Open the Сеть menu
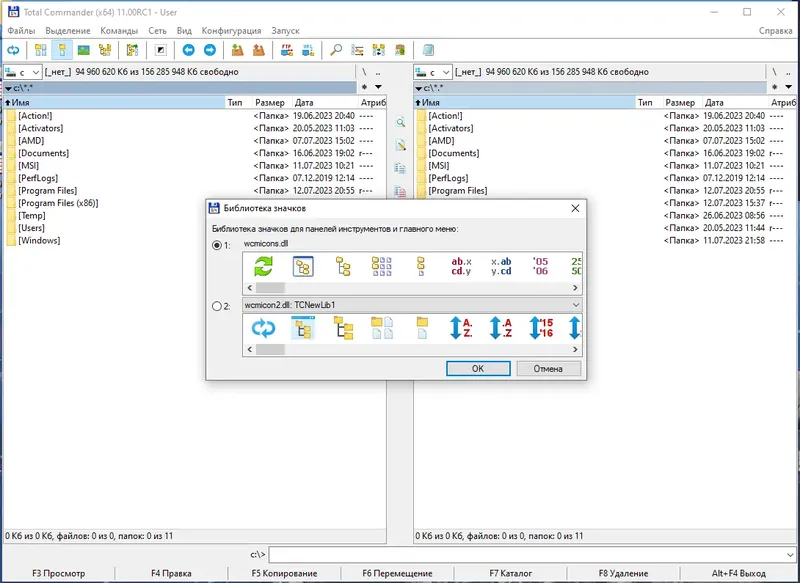This screenshot has width=800, height=583. 157,31
